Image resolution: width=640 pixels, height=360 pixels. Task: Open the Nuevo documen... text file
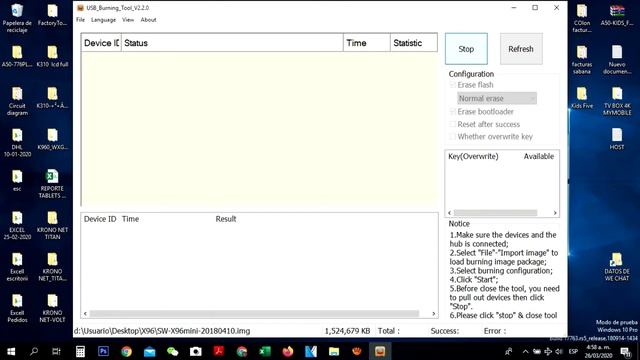click(617, 60)
